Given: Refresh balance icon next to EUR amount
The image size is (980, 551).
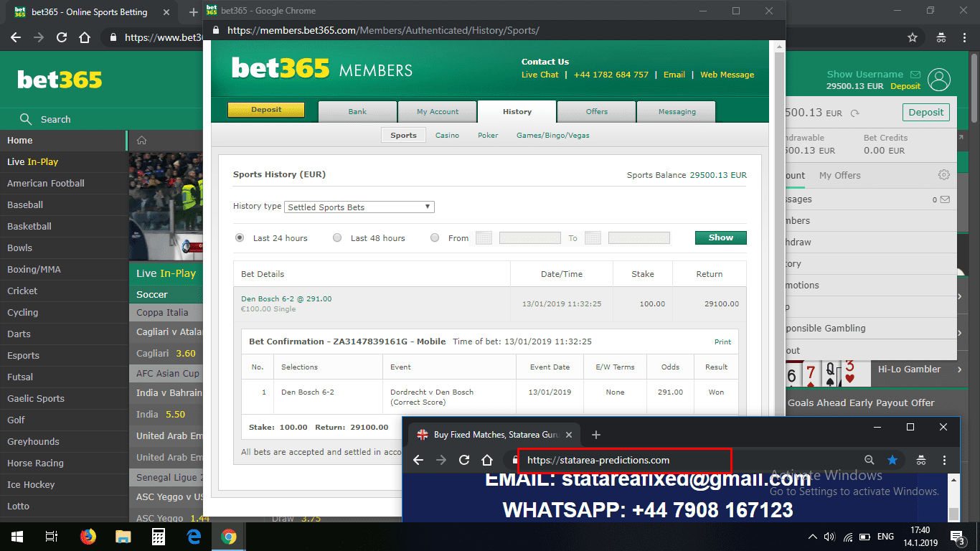Looking at the screenshot, I should 854,113.
